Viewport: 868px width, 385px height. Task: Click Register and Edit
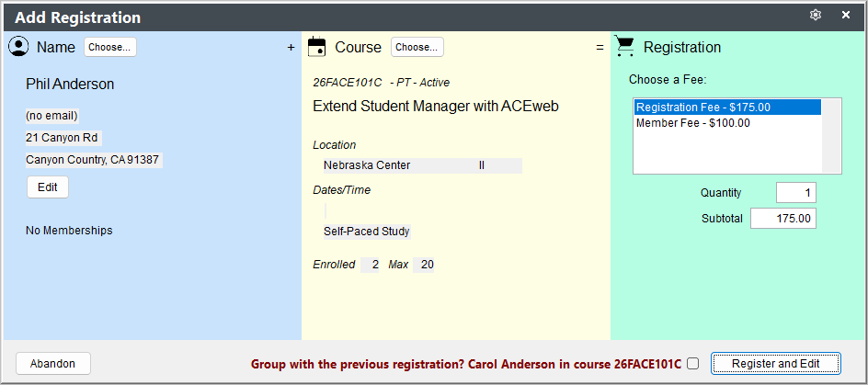click(775, 364)
